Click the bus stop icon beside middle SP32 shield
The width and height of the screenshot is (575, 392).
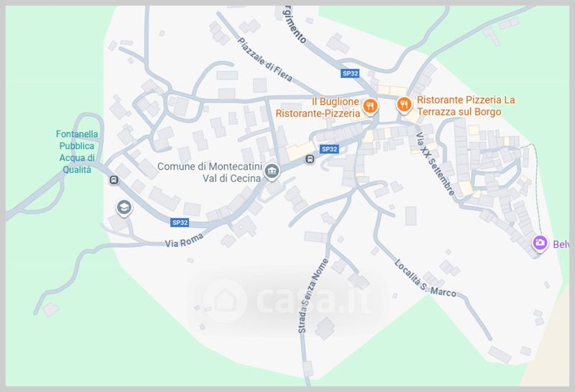(310, 159)
